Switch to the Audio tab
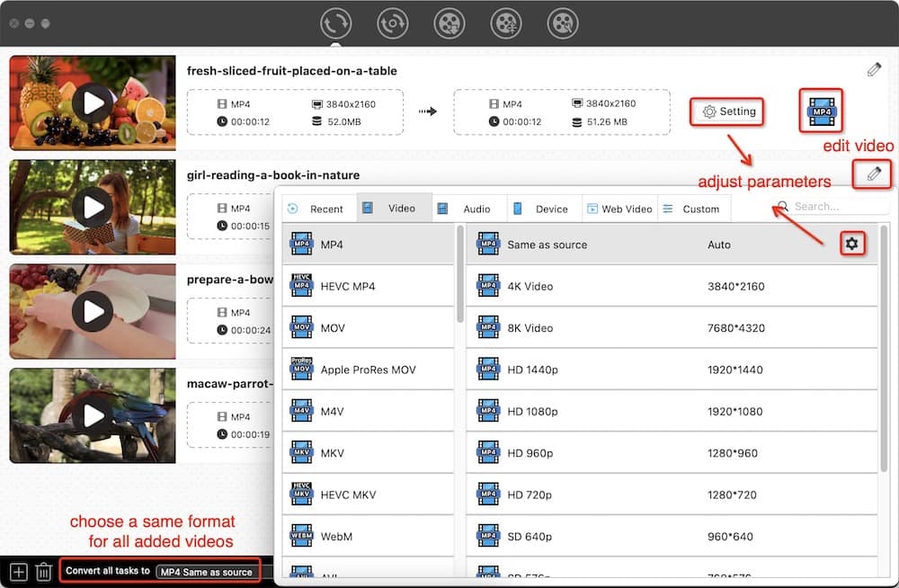 [468, 209]
